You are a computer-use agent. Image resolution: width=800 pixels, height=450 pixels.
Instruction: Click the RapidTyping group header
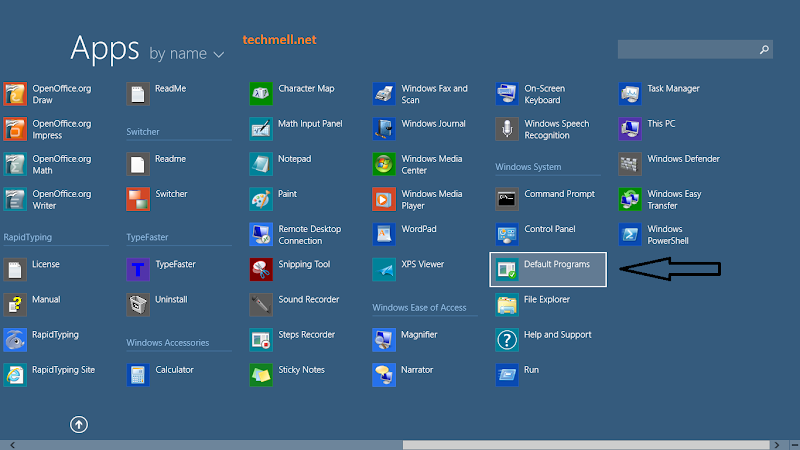28,237
